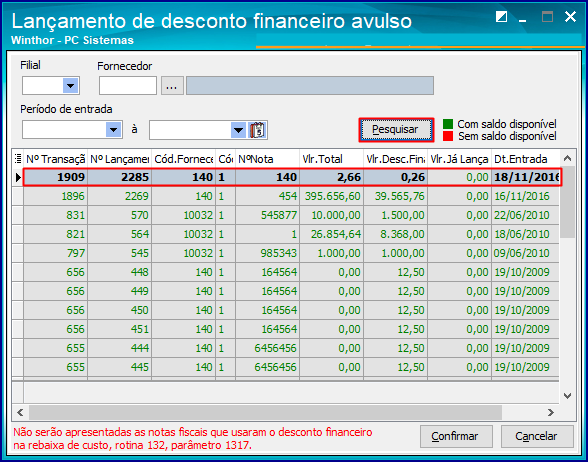
Task: Click the Pesquisar button
Action: click(x=396, y=130)
